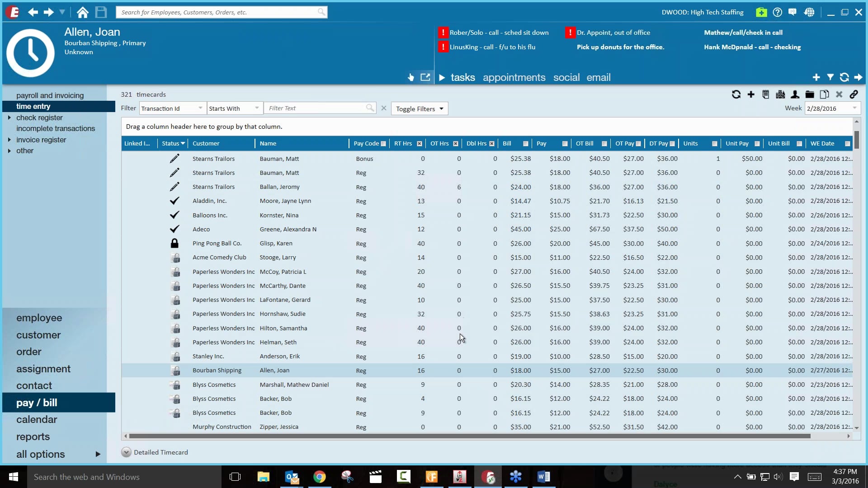Add a new timecard with the plus icon
Image resolution: width=868 pixels, height=488 pixels.
751,94
